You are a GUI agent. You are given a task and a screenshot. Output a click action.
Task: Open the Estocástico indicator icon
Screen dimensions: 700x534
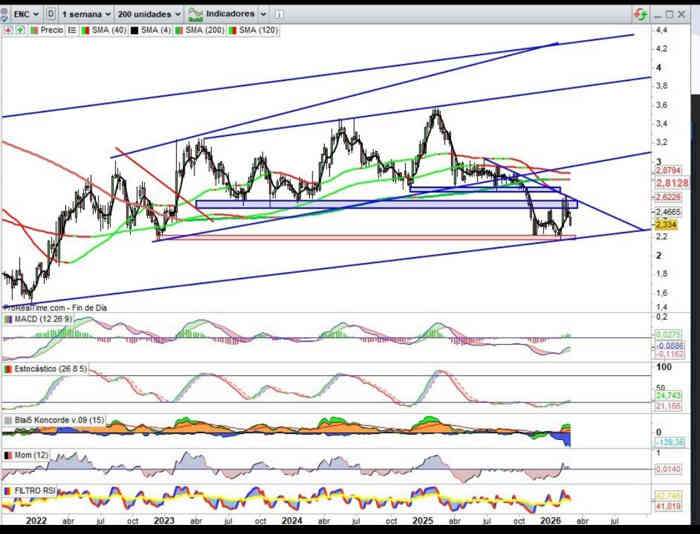[x=8, y=368]
